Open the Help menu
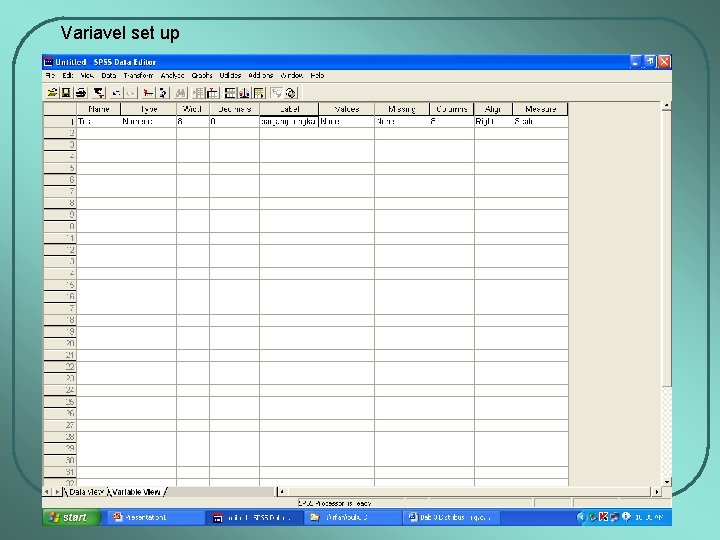720x540 pixels. coord(317,75)
